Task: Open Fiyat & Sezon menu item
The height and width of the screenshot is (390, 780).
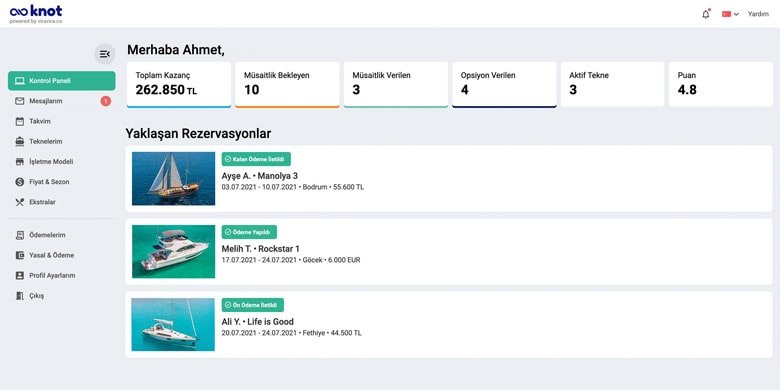Action: click(61, 182)
